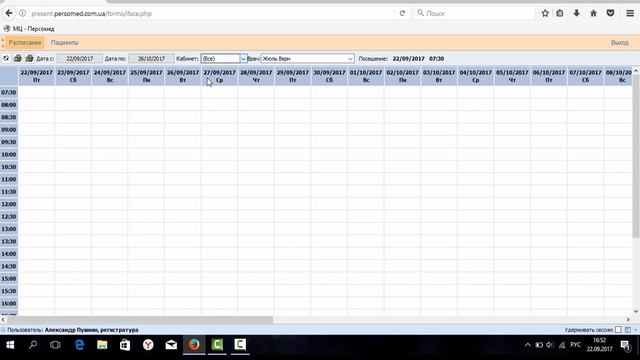The image size is (640, 360).
Task: Open the Pocket shield icon
Action: click(610, 13)
